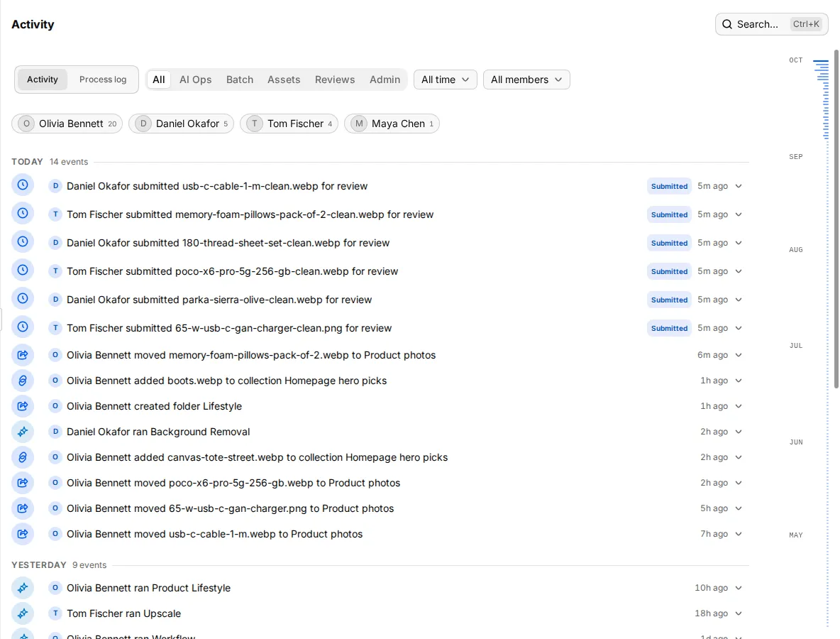Click the clock icon beside poco-x6-pro-5g-256-gb-clean.webp submission
Screen dimensions: 840x639
coord(23,271)
